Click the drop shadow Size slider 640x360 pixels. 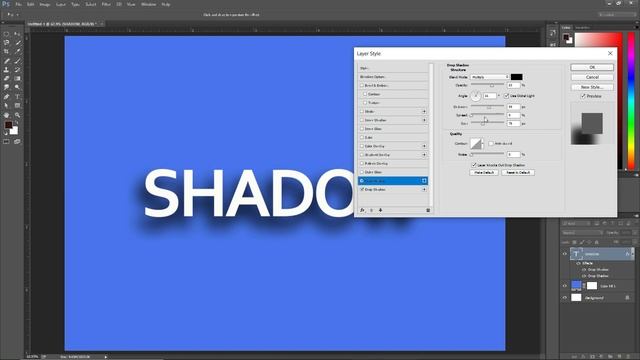pos(487,123)
